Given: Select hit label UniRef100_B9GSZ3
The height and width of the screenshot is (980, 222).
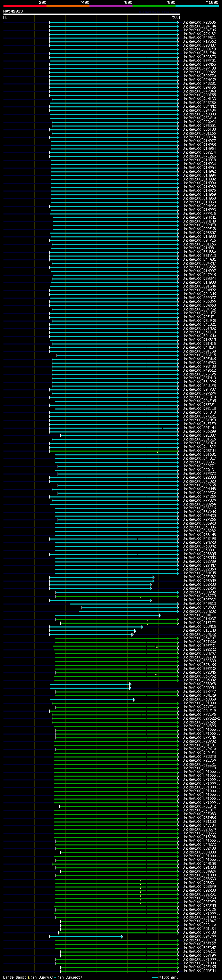Looking at the screenshot, I should point(199,57).
